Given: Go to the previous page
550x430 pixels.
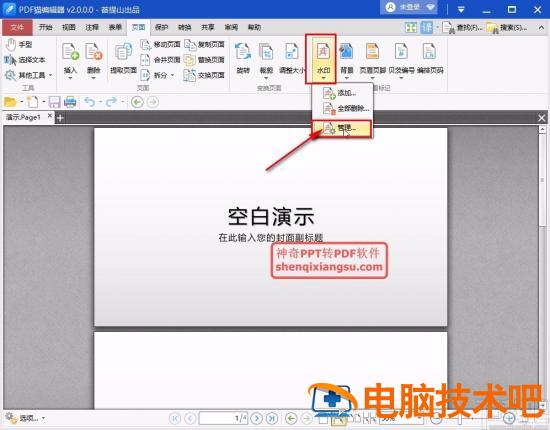Looking at the screenshot, I should pos(190,418).
